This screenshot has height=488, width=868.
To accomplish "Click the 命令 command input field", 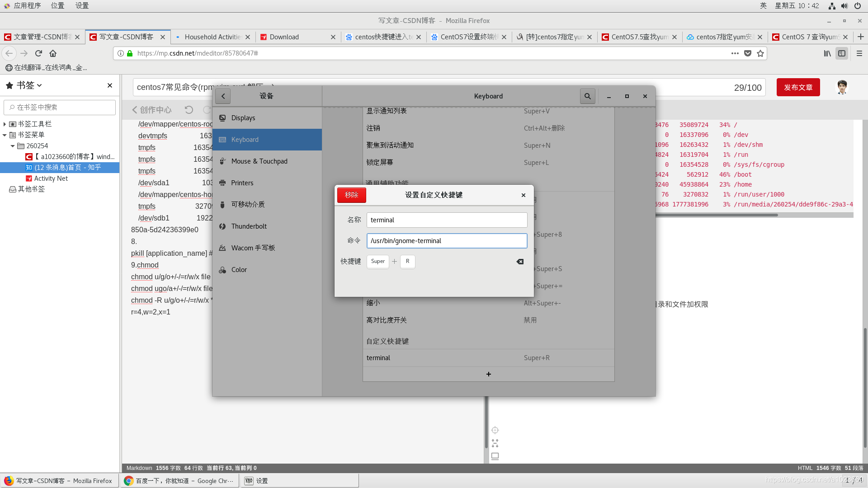I will tap(446, 241).
